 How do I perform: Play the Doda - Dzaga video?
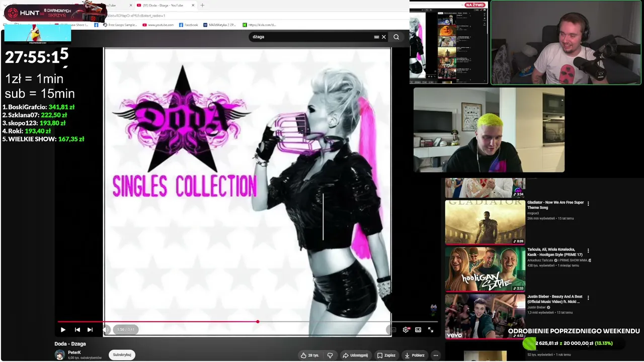point(63,330)
